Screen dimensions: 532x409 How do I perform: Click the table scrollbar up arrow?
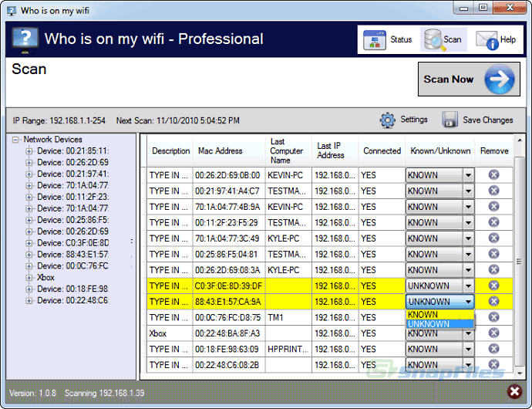tap(520, 140)
